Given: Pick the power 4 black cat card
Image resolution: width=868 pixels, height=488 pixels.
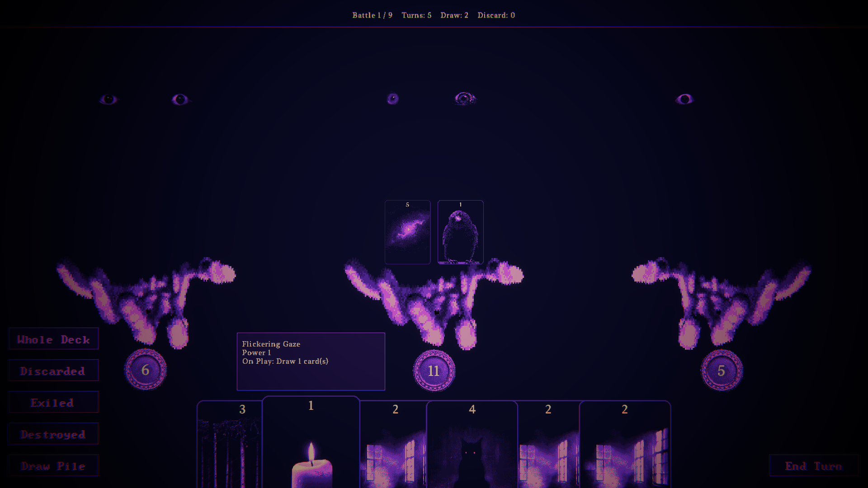Looking at the screenshot, I should click(472, 445).
